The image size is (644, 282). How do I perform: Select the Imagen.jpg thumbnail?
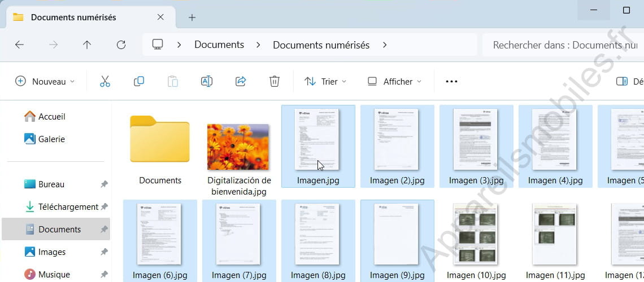point(317,139)
